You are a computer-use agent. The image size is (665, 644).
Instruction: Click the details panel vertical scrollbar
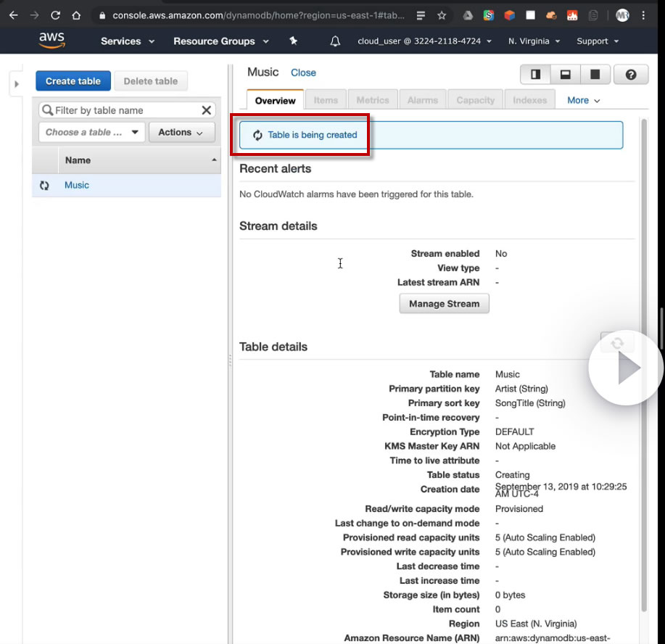pos(644,365)
